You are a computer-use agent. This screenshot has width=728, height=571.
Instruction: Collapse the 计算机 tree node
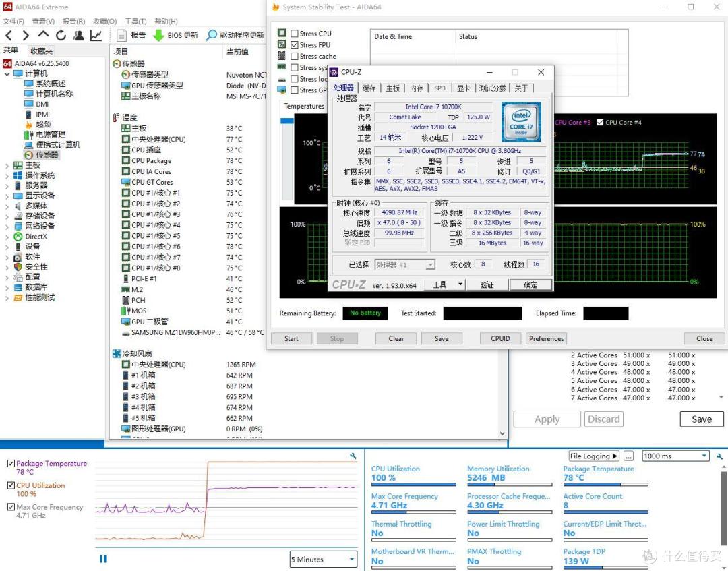click(7, 73)
